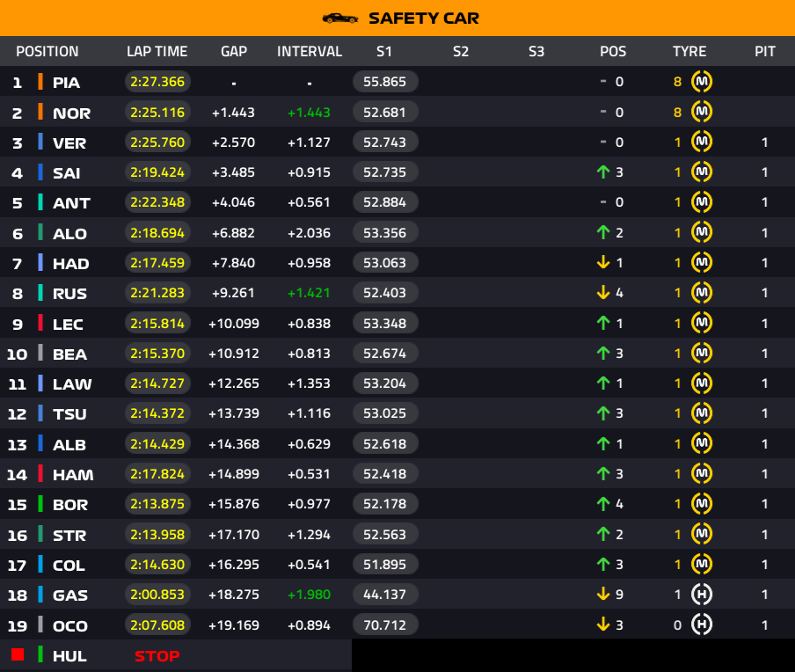Click the safety car icon in the banner
795x672 pixels.
click(x=340, y=18)
